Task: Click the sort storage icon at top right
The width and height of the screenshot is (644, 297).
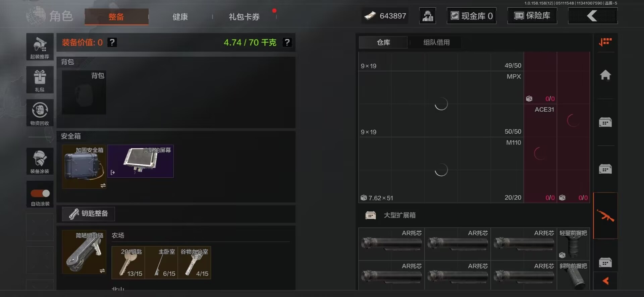Action: [x=605, y=42]
